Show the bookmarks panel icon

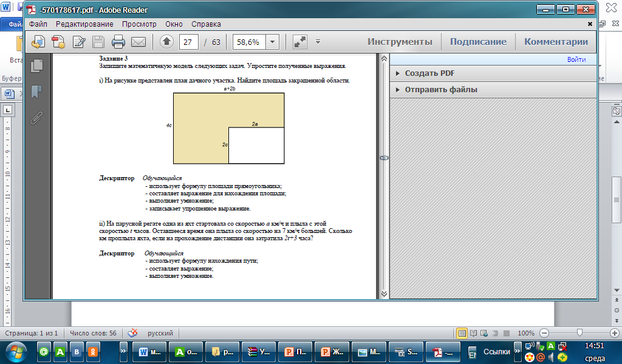(x=36, y=92)
